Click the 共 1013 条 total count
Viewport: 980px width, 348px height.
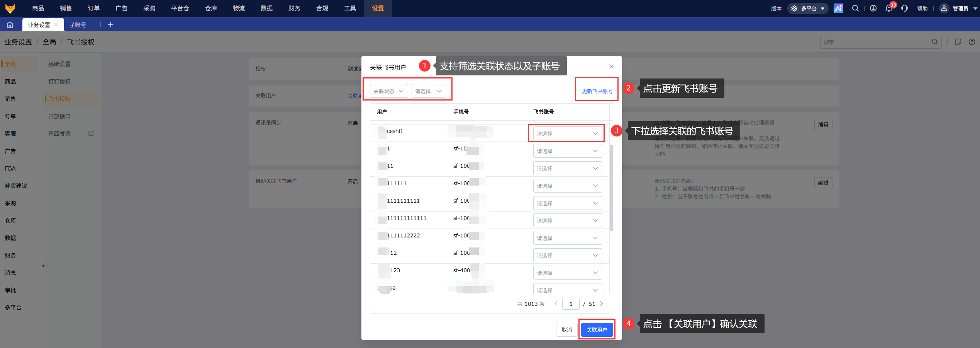point(531,304)
